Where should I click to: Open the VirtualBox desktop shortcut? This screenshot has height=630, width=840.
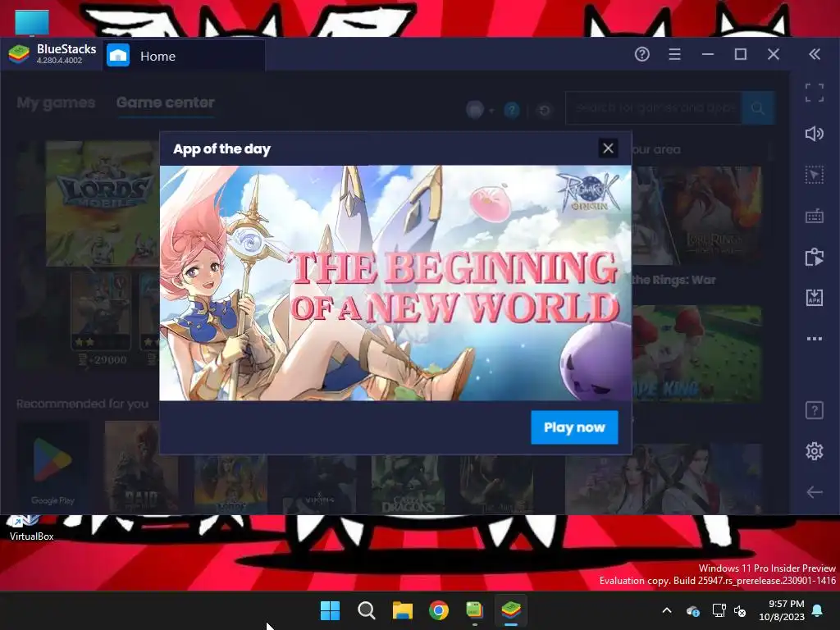31,527
